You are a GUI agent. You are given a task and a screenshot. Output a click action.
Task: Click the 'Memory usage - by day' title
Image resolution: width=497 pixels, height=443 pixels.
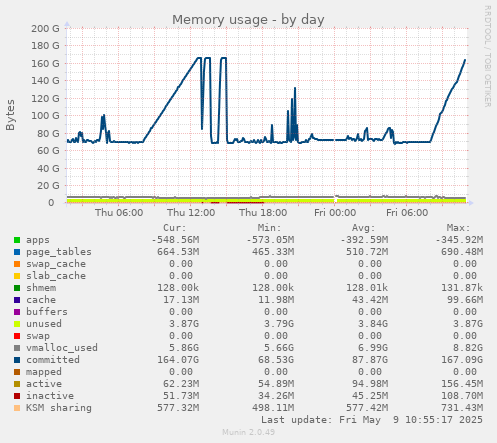(x=248, y=20)
